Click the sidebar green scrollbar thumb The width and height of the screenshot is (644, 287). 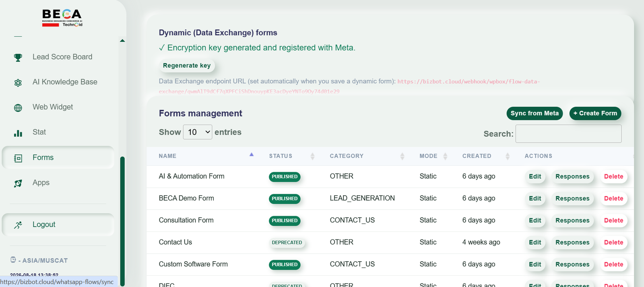(122, 221)
